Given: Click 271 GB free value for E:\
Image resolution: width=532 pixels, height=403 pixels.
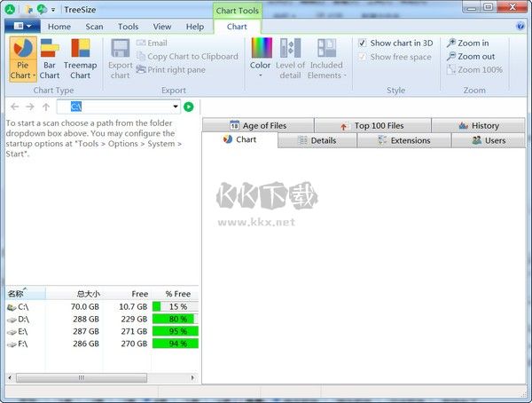Looking at the screenshot, I should [x=134, y=332].
